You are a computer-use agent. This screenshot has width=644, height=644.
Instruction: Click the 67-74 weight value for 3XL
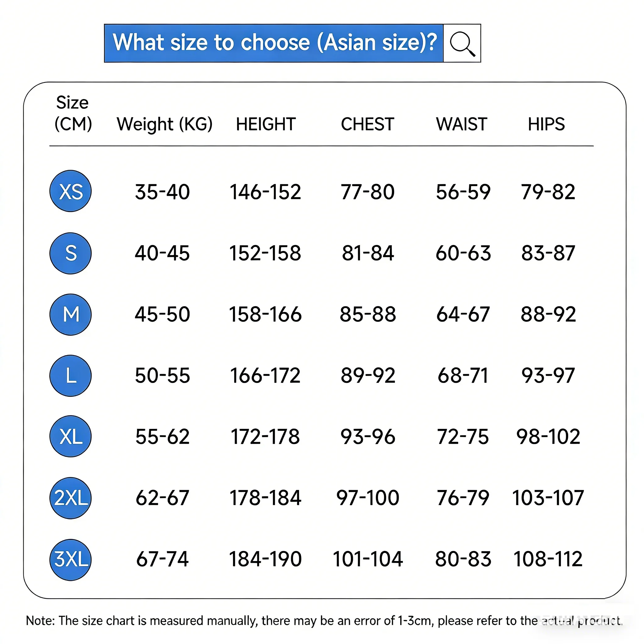[x=162, y=559]
